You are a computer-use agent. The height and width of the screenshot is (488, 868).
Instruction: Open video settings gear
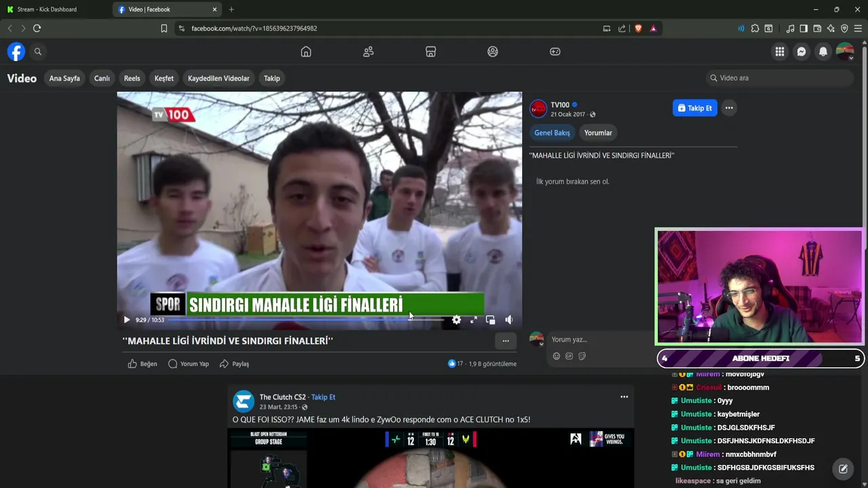tap(456, 320)
